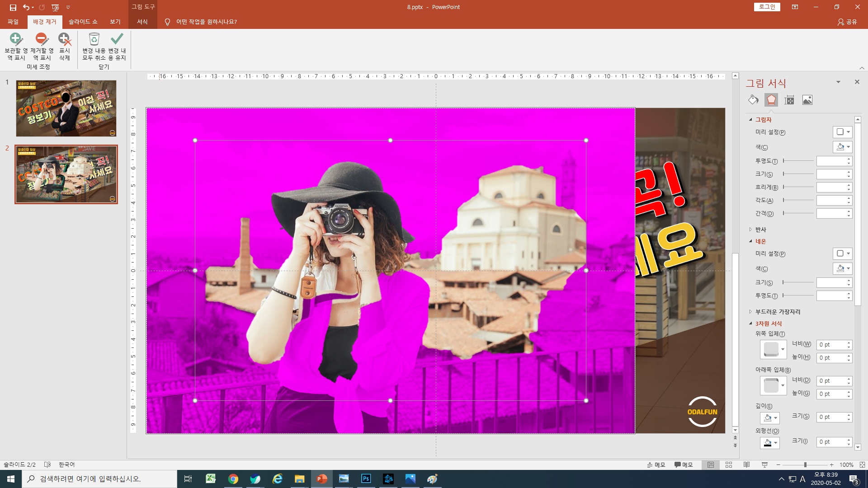Open Size & Properties panel icon
868x488 pixels.
click(789, 100)
